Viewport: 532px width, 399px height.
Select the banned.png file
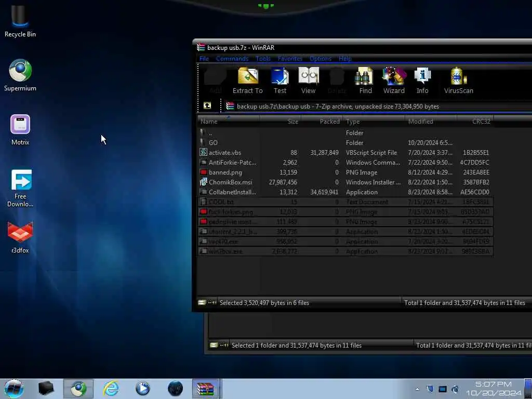[x=345, y=172]
